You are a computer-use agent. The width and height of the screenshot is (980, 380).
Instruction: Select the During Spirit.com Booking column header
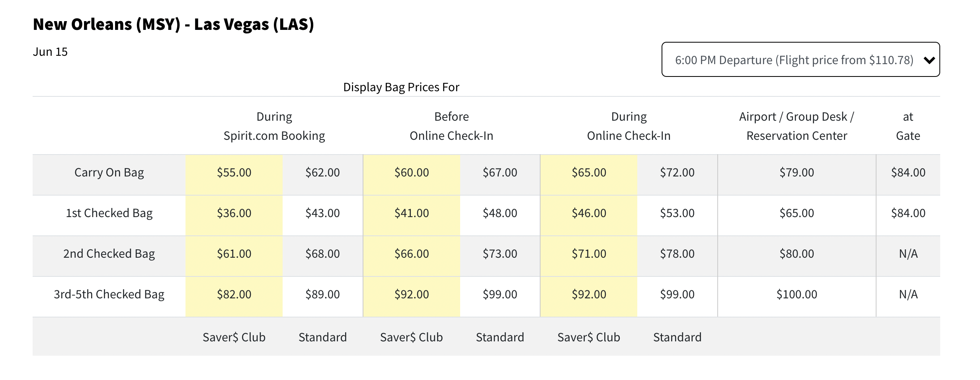coord(274,126)
